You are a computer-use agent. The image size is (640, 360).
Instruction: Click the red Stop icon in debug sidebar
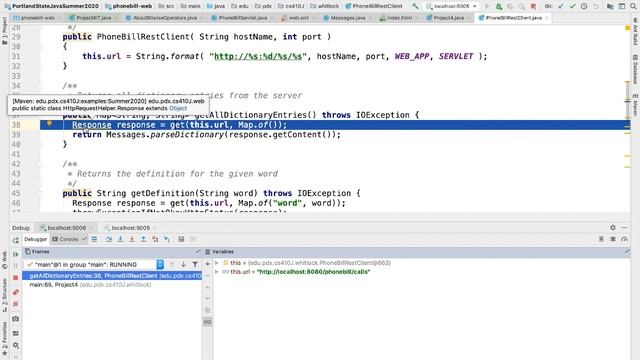[x=16, y=278]
